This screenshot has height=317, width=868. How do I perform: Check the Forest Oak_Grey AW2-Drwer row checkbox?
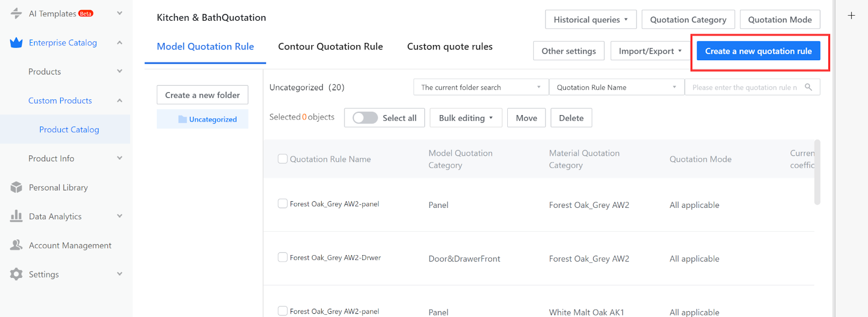[283, 257]
